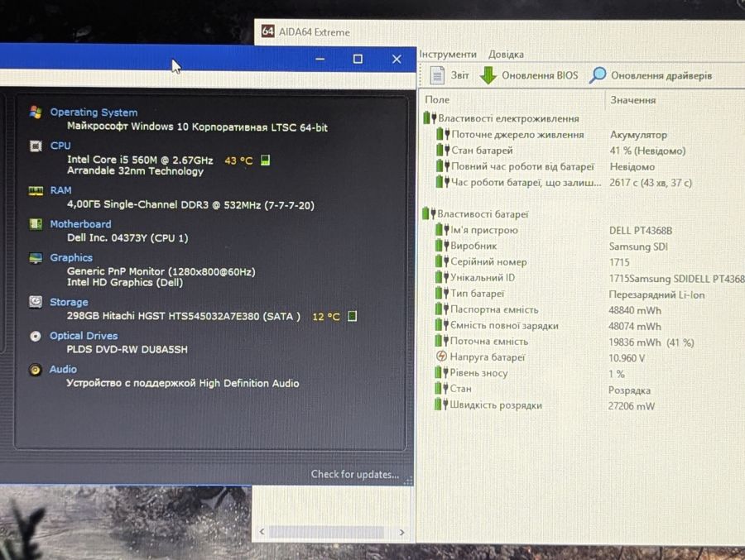Image resolution: width=745 pixels, height=560 pixels.
Task: Click icon next to Паспортна ємність row
Action: click(442, 309)
